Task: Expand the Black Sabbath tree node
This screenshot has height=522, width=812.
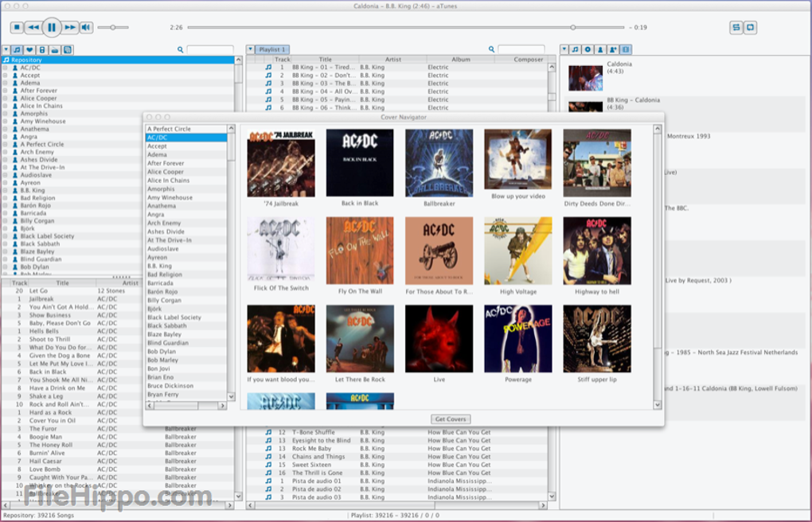Action: click(x=6, y=244)
